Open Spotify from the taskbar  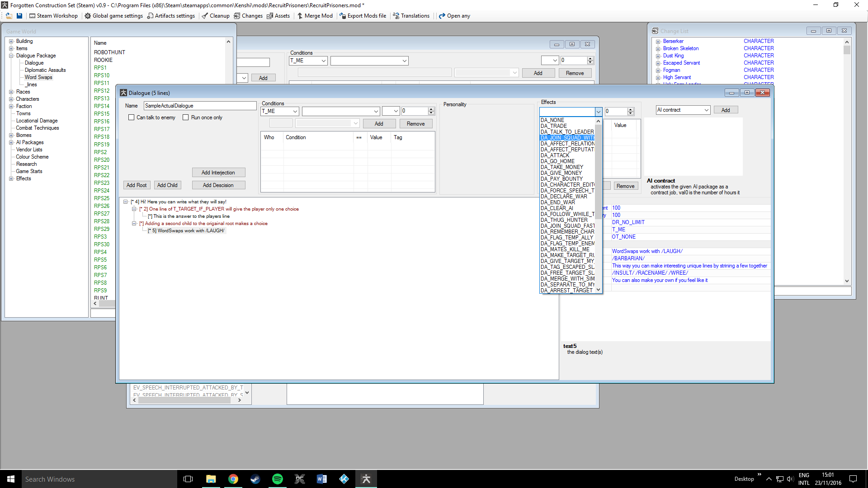(x=277, y=479)
